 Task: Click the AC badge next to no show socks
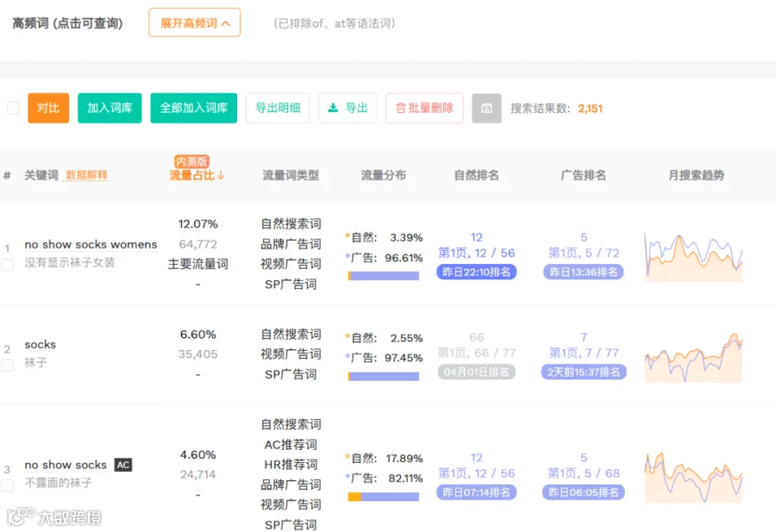pos(123,465)
